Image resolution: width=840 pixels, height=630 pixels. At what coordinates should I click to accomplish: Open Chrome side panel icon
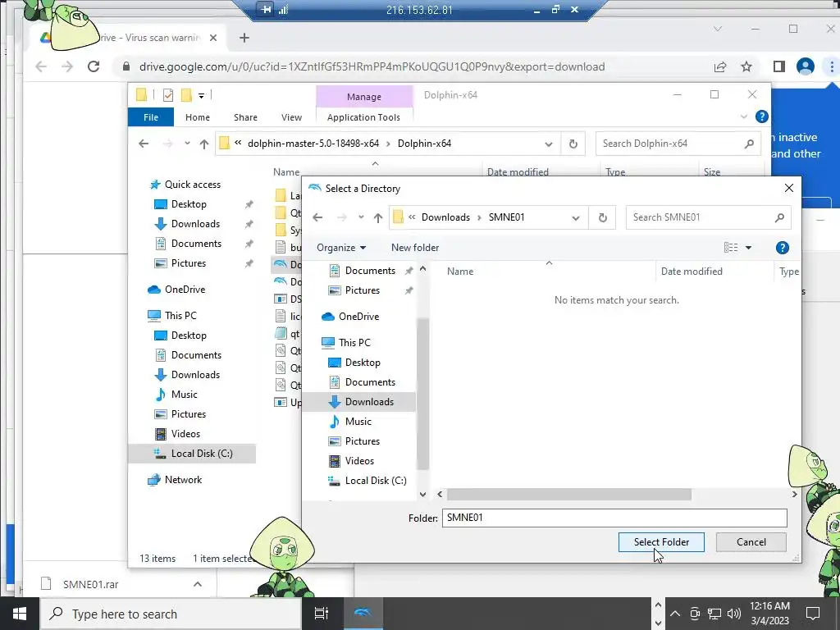tap(779, 66)
